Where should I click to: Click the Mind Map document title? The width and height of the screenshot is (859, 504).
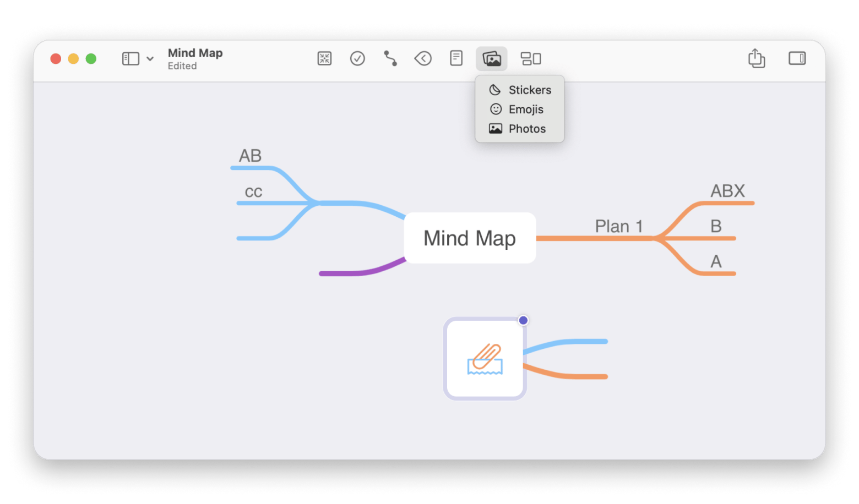coord(195,53)
